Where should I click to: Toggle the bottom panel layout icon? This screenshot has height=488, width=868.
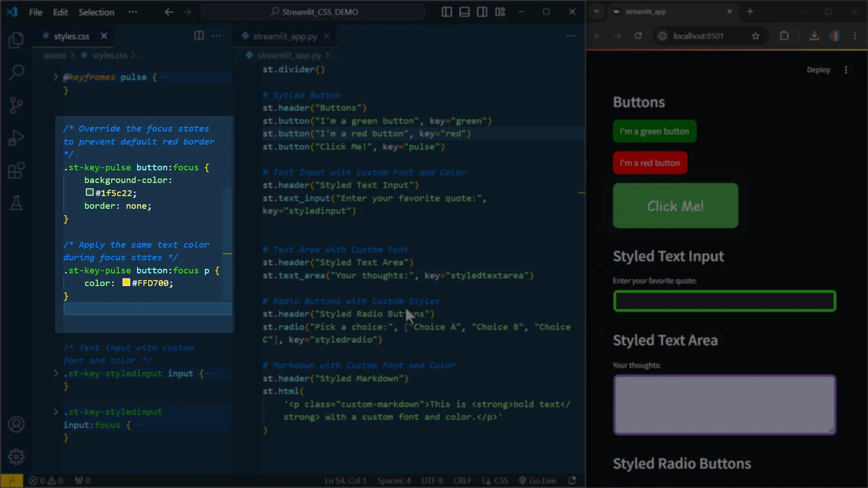pyautogui.click(x=464, y=12)
